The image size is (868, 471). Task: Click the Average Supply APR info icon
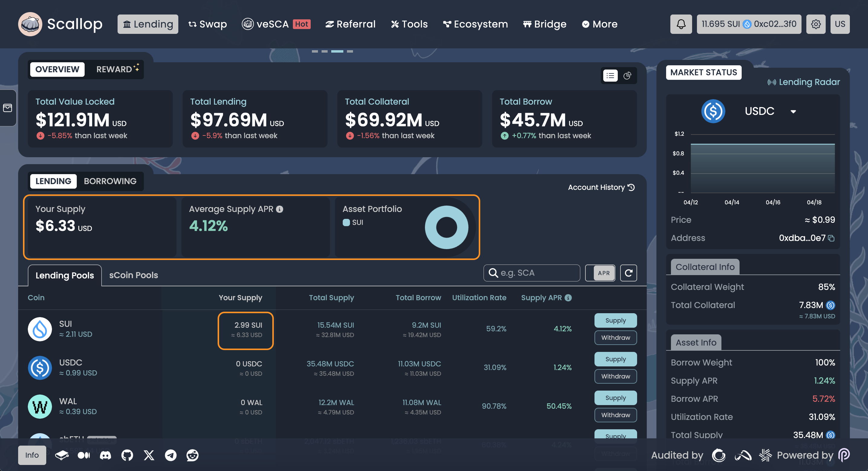point(279,210)
